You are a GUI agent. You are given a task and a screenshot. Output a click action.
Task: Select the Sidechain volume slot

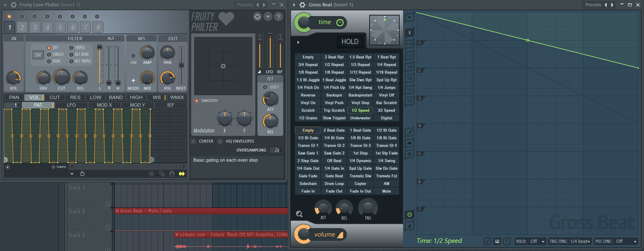pos(308,183)
